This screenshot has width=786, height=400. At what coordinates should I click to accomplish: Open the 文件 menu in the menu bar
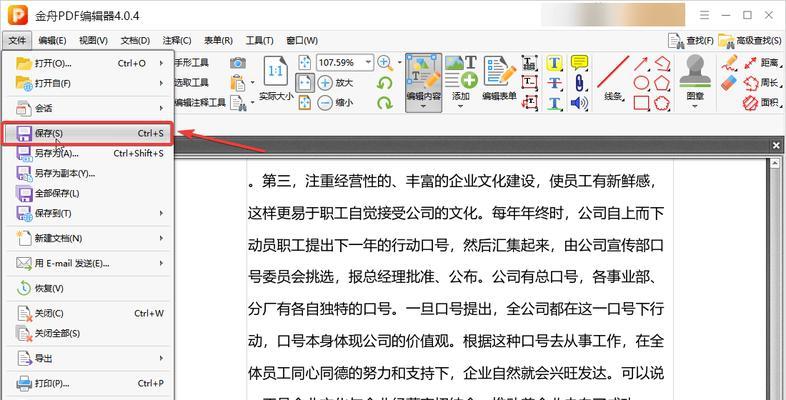pos(17,40)
